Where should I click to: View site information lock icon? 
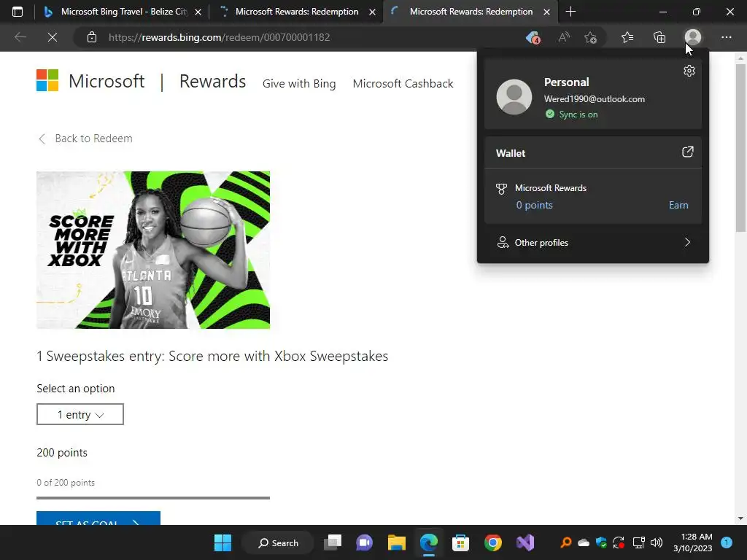tap(92, 37)
